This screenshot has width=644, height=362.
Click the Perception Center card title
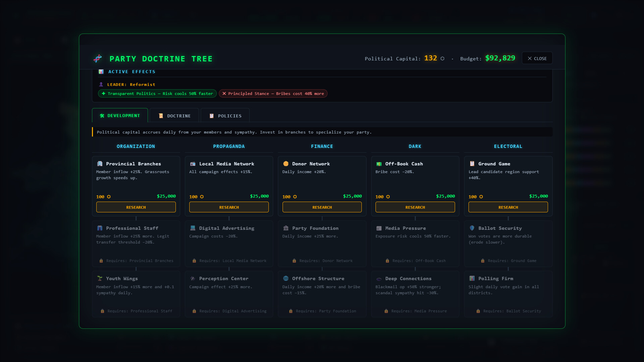[x=224, y=279]
